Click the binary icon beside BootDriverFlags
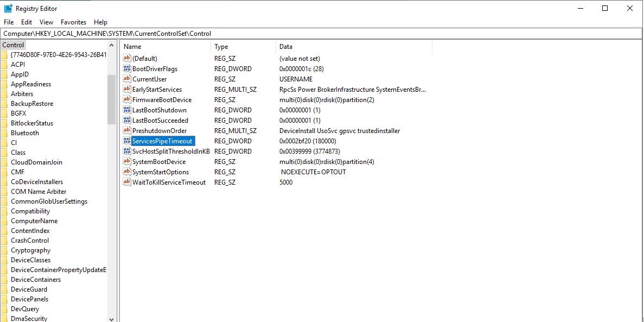This screenshot has height=322, width=644. tap(127, 68)
